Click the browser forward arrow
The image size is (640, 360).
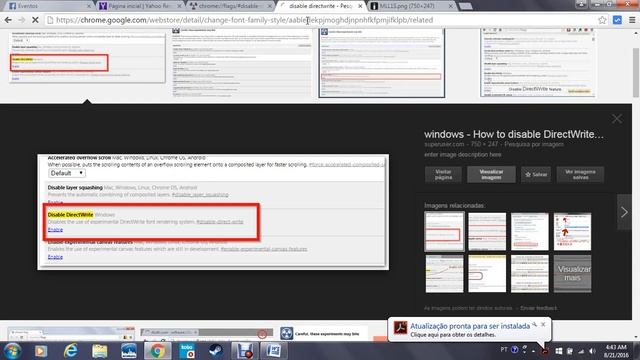[21, 20]
